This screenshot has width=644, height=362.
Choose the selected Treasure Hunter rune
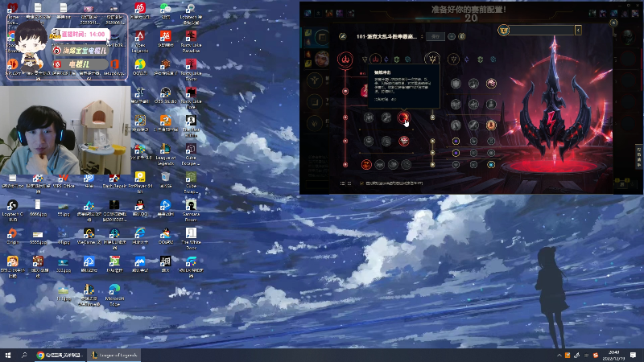366,165
